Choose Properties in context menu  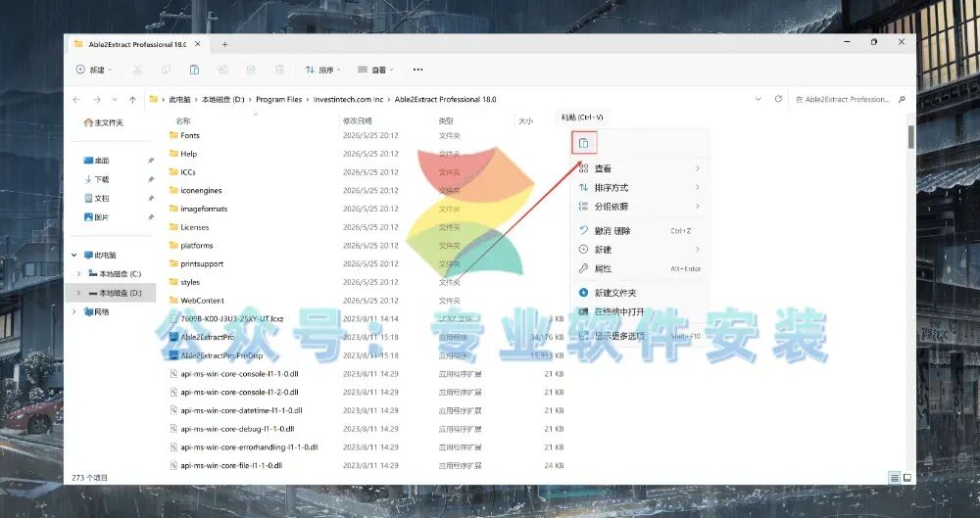point(639,268)
